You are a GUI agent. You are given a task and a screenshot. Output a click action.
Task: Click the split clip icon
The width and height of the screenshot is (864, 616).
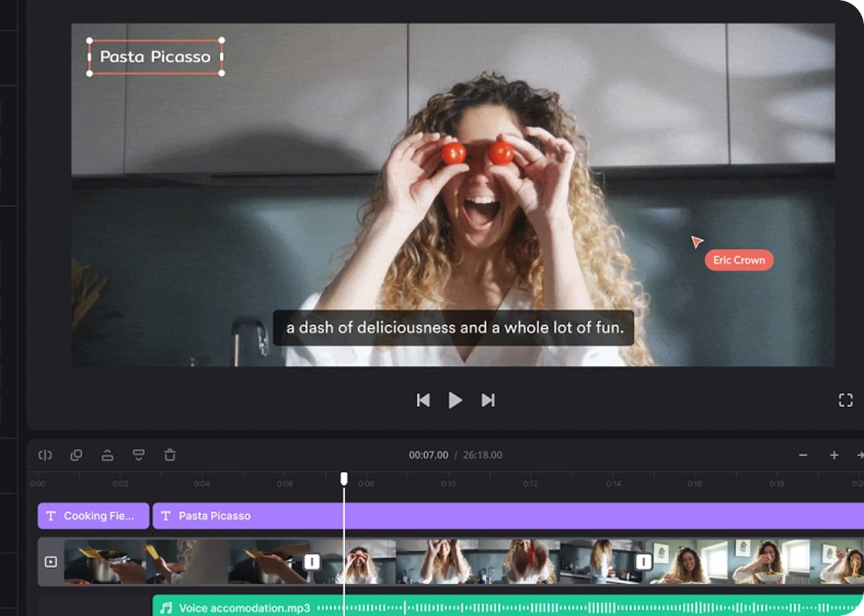click(45, 455)
